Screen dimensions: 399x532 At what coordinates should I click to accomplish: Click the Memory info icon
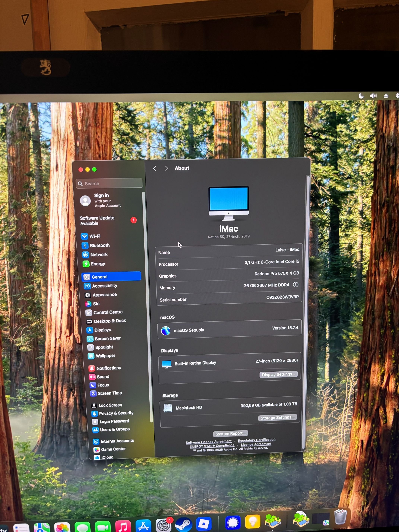pos(296,285)
